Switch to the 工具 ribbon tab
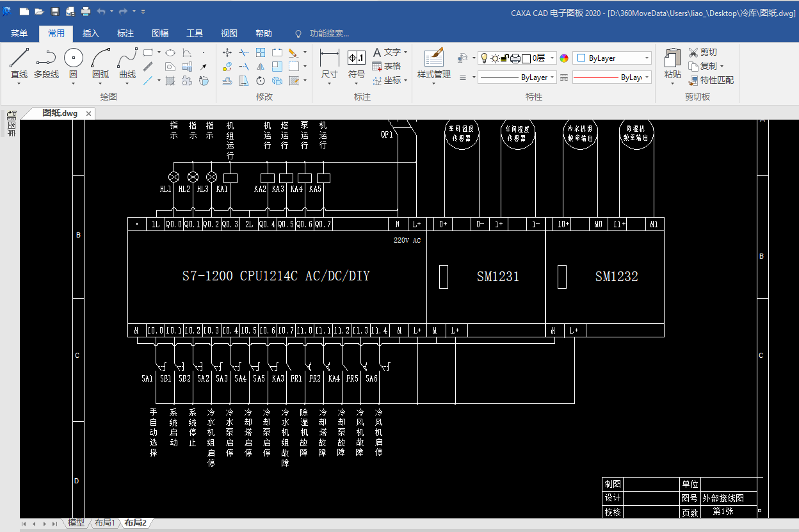The image size is (799, 532). click(x=195, y=33)
